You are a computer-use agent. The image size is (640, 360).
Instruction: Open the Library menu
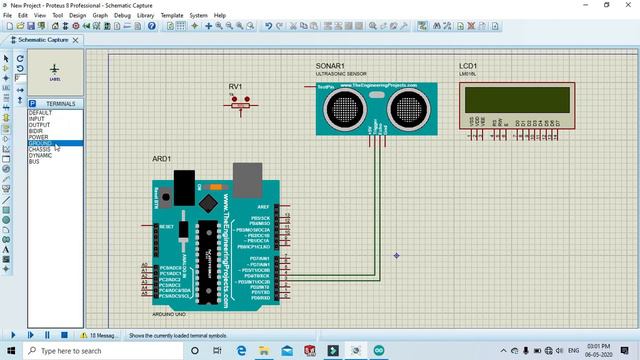tap(145, 16)
